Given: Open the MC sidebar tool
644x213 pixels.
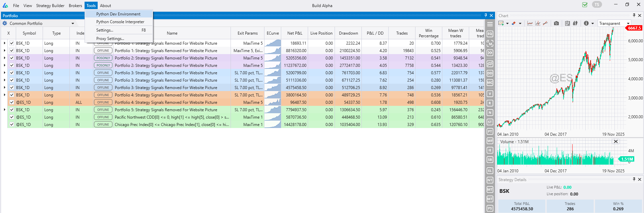Looking at the screenshot, I should click(490, 83).
